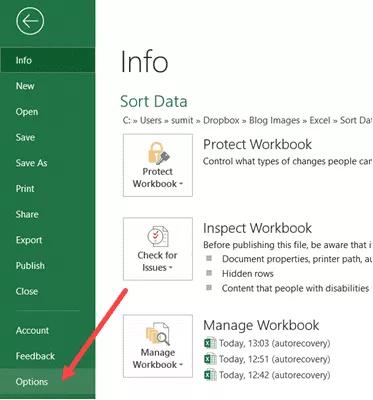Click the 'Sort Data' workbook title

154,101
